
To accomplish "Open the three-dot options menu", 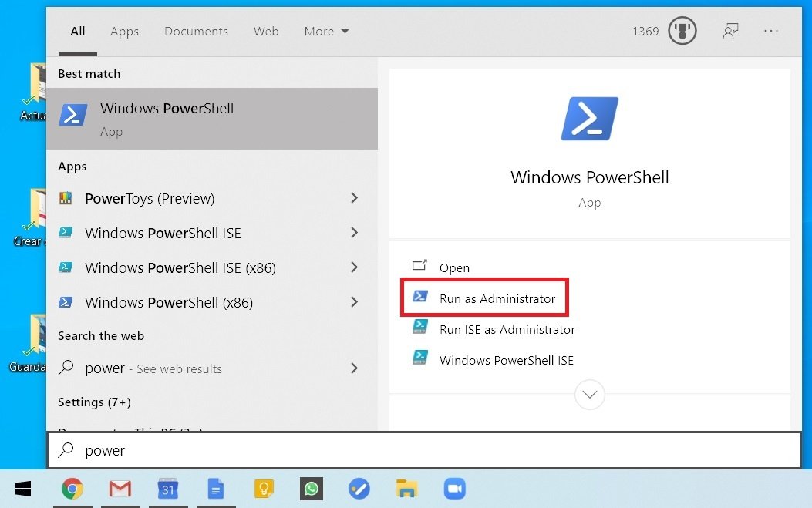I will click(771, 31).
